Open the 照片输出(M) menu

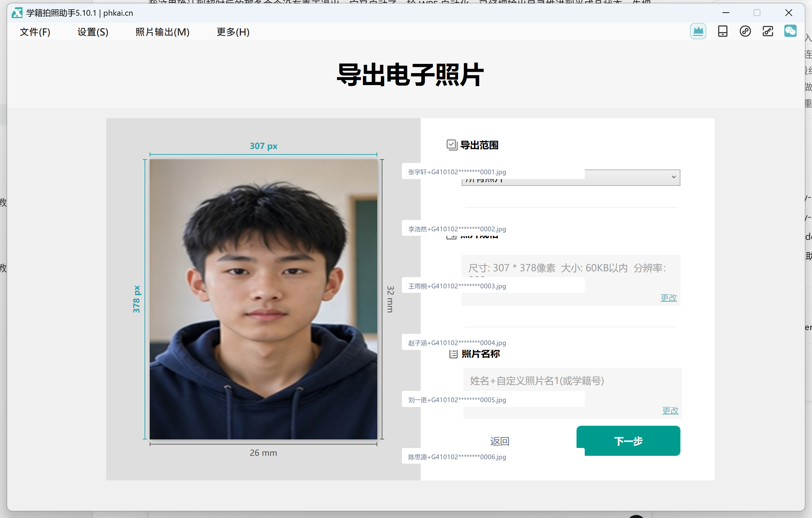(162, 32)
